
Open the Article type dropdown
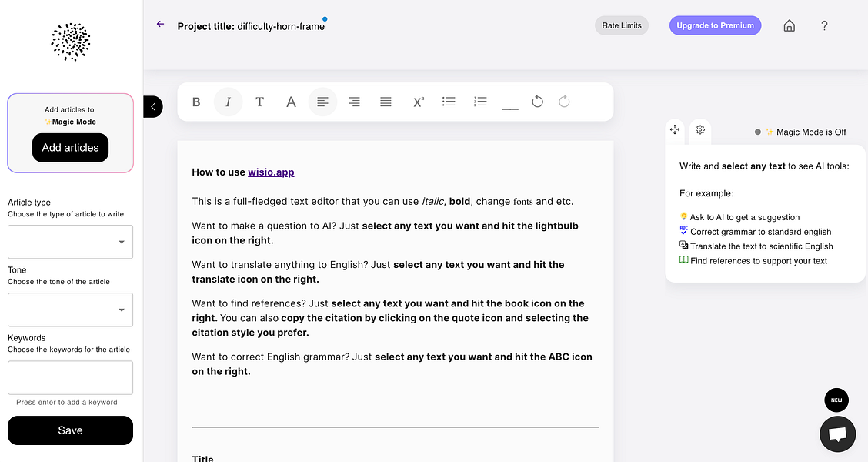[x=70, y=242]
